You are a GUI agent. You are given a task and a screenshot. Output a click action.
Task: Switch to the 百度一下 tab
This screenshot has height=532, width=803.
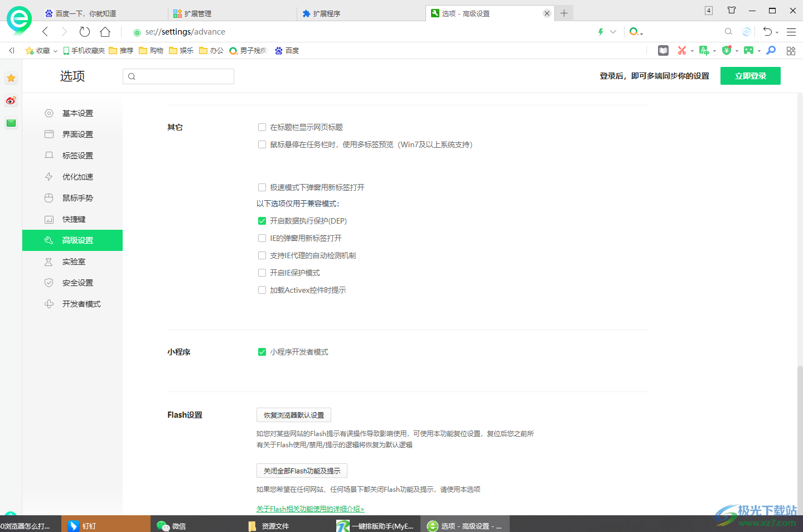tap(103, 13)
